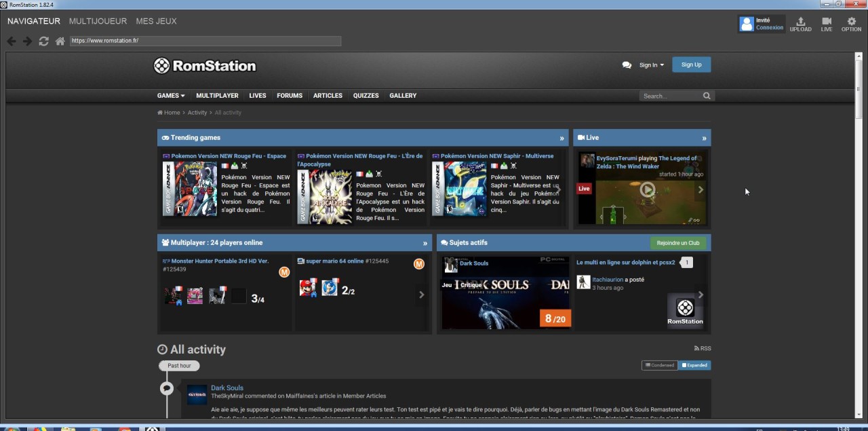The height and width of the screenshot is (431, 868).
Task: Open the LIVE camera icon
Action: [x=826, y=24]
